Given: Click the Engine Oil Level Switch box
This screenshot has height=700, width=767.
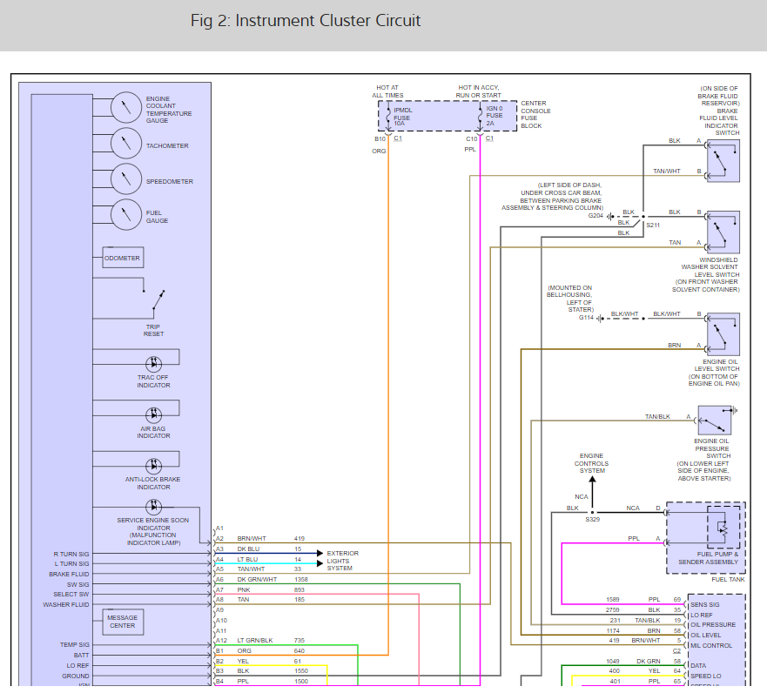Looking at the screenshot, I should click(x=723, y=334).
